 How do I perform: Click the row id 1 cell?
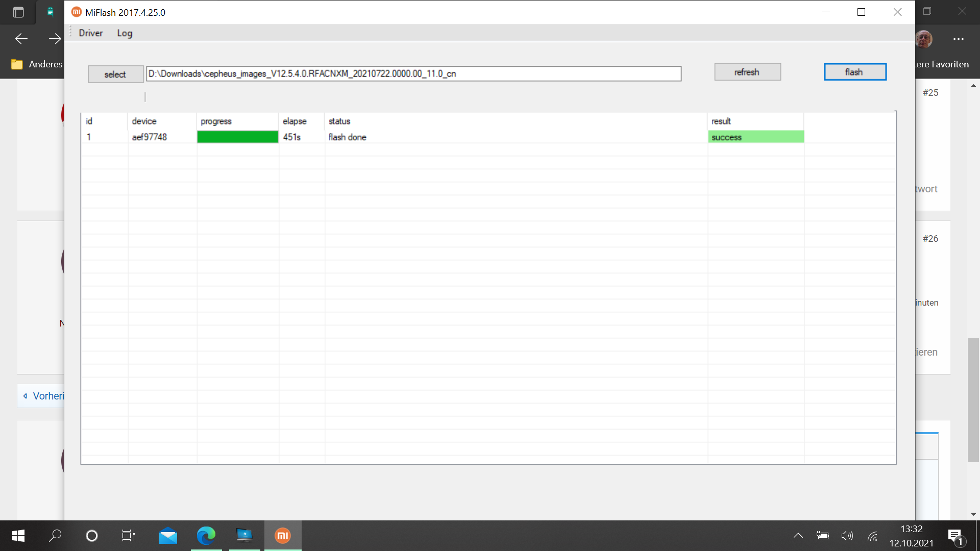(x=105, y=137)
